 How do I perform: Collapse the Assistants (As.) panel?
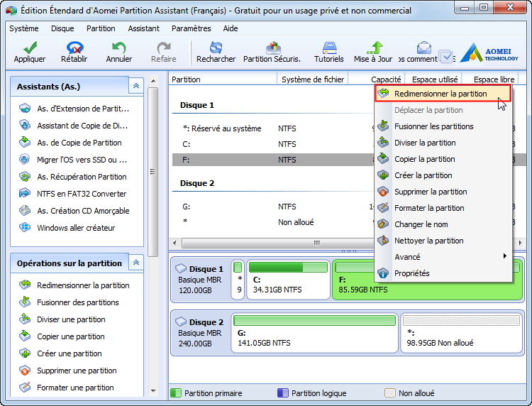coord(136,86)
